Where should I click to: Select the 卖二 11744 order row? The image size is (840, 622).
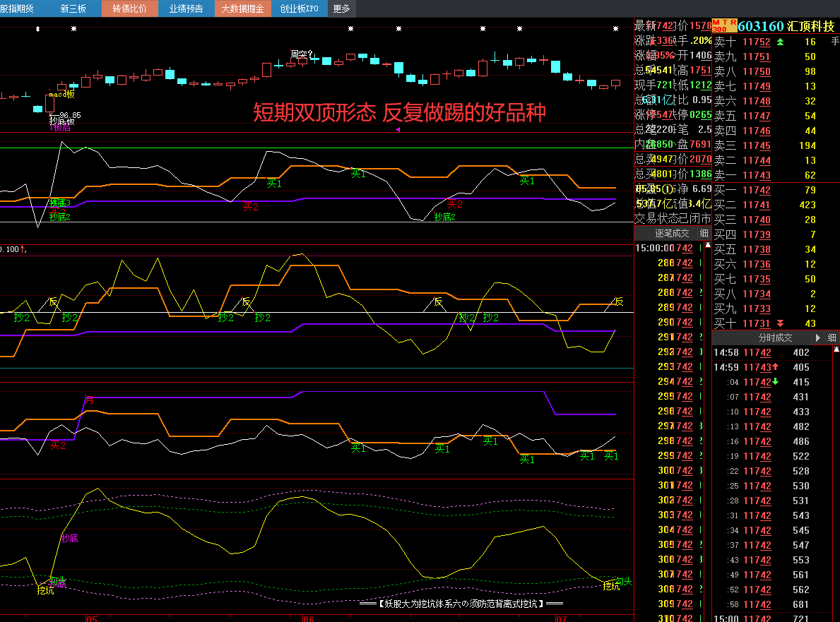[776, 160]
